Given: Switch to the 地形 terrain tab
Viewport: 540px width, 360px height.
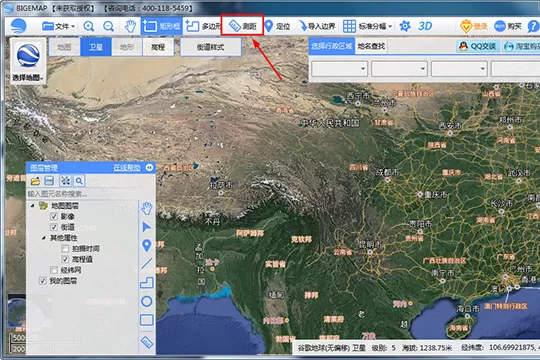Looking at the screenshot, I should click(126, 47).
